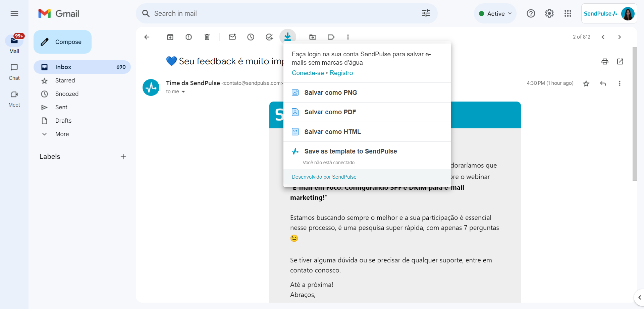Click the '2 of 812' counter
Image resolution: width=644 pixels, height=309 pixels.
pos(582,37)
